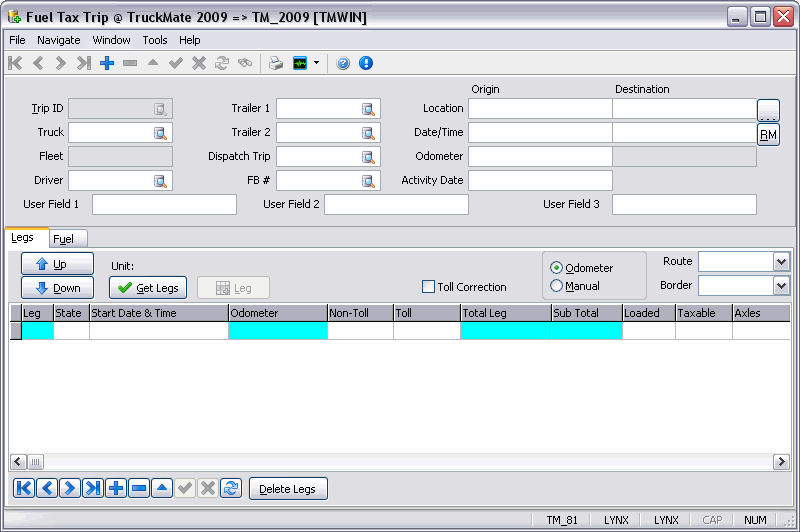Add new trip with top toolbar plus icon

point(107,63)
